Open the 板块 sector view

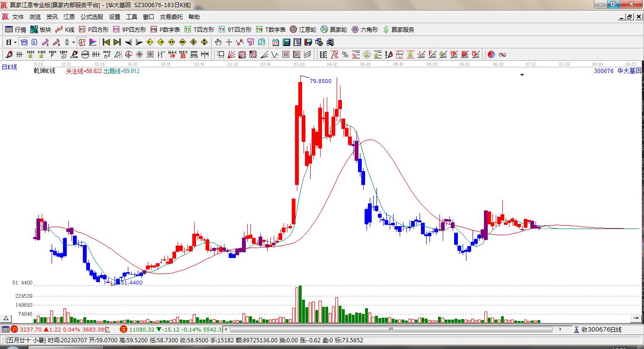point(40,29)
